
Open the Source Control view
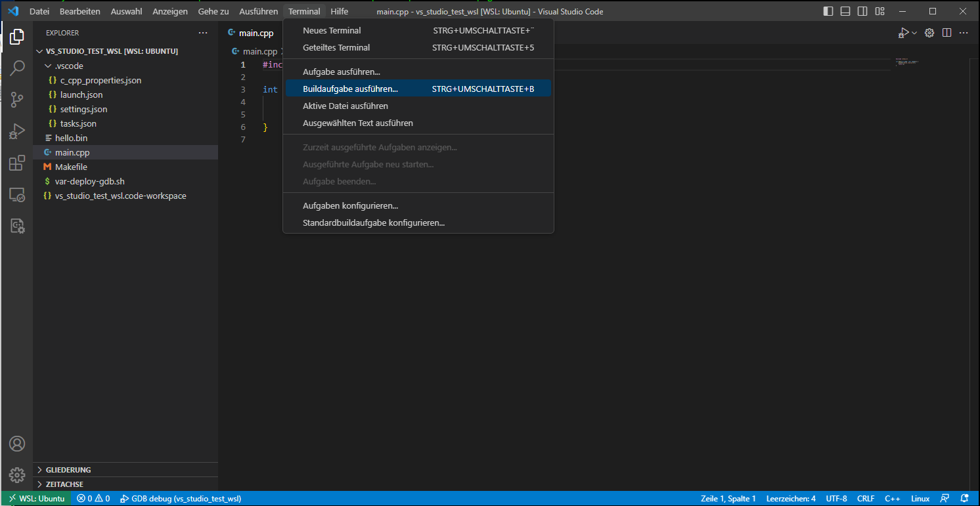pyautogui.click(x=17, y=100)
